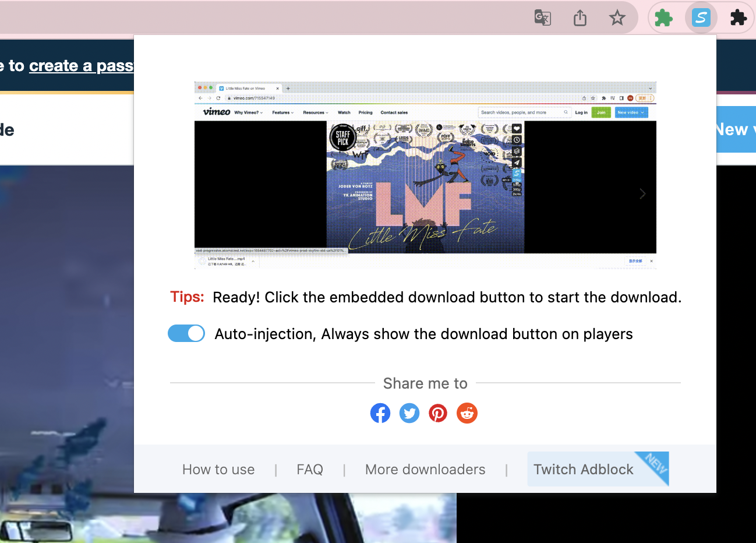The image size is (756, 543).
Task: Click the Twitch Adblock button
Action: pyautogui.click(x=598, y=469)
